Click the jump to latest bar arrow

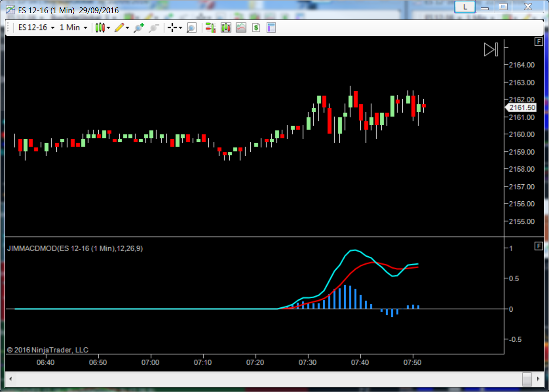(491, 49)
